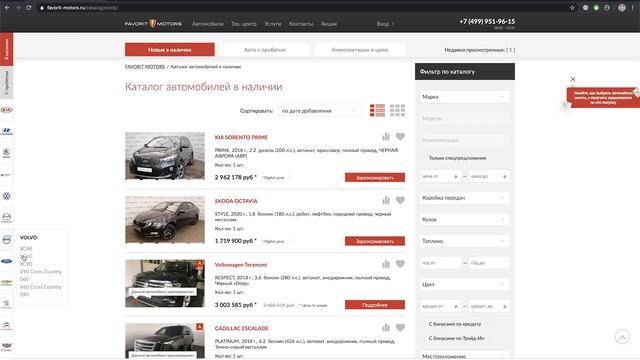Open the Ford brand in the sidebar
The height and width of the screenshot is (360, 640).
point(7,261)
